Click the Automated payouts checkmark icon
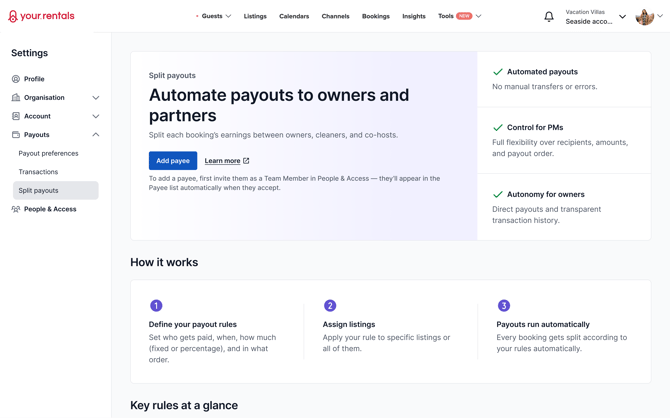Image resolution: width=670 pixels, height=418 pixels. coord(497,72)
